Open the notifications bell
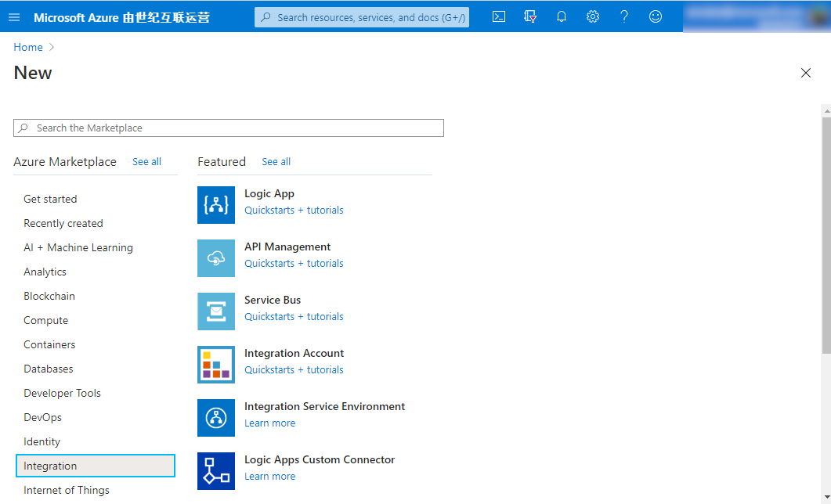Viewport: 831px width, 504px height. click(x=562, y=17)
